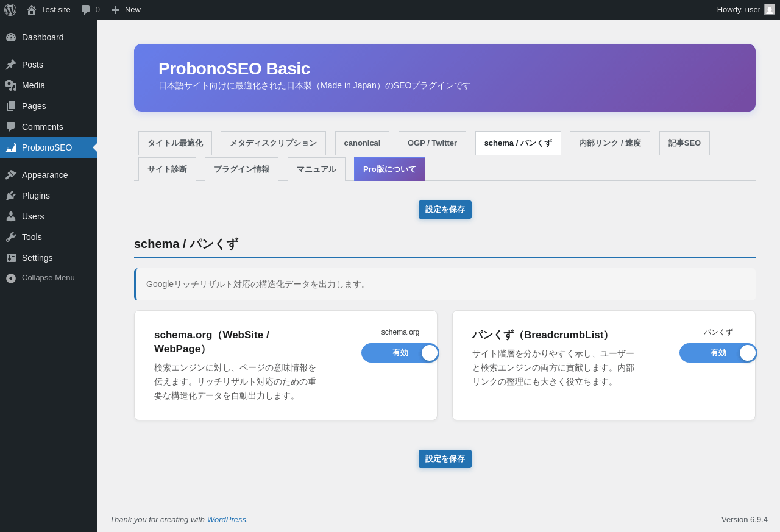The image size is (780, 532).
Task: Open the Pro版について tab
Action: (389, 169)
